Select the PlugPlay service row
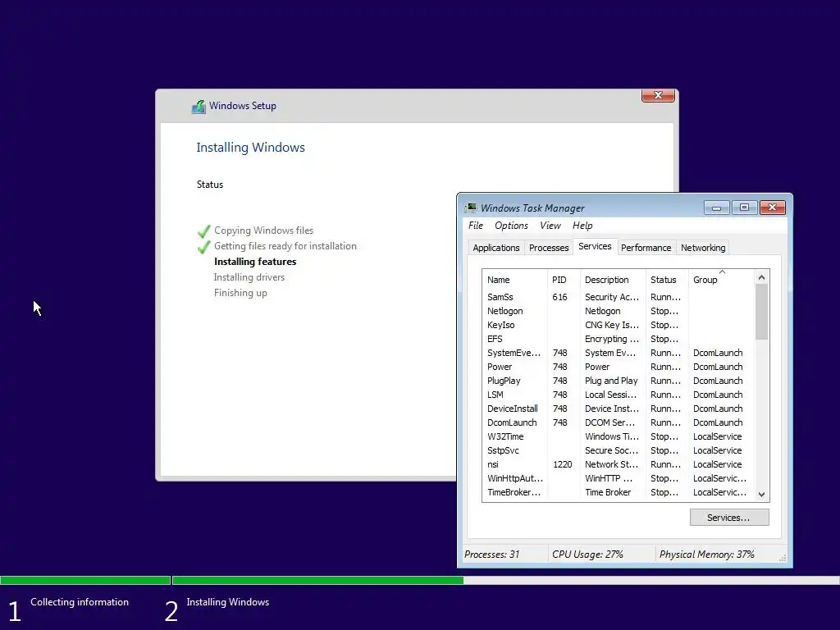Screen dimensions: 840x630 pyautogui.click(x=618, y=381)
